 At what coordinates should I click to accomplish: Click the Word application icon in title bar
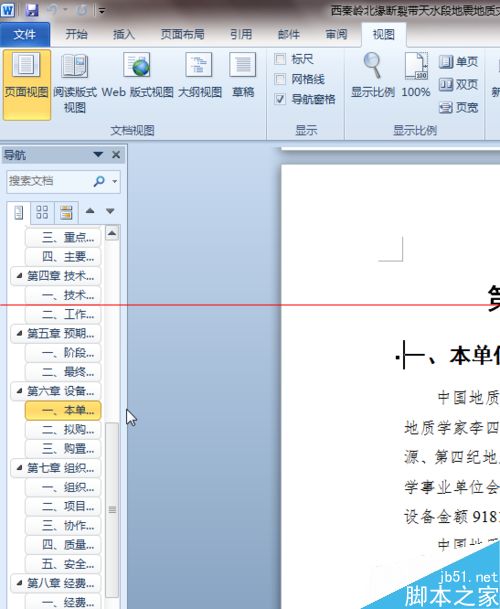(7, 10)
